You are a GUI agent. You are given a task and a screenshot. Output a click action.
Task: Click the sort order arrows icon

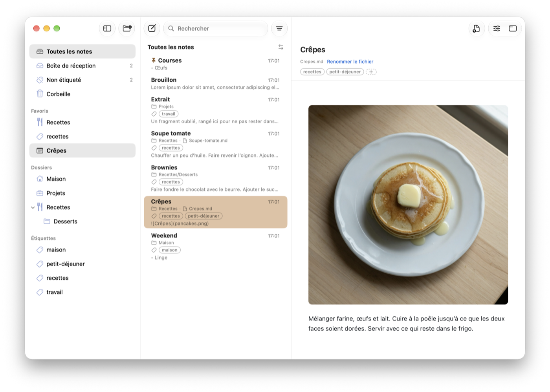281,47
